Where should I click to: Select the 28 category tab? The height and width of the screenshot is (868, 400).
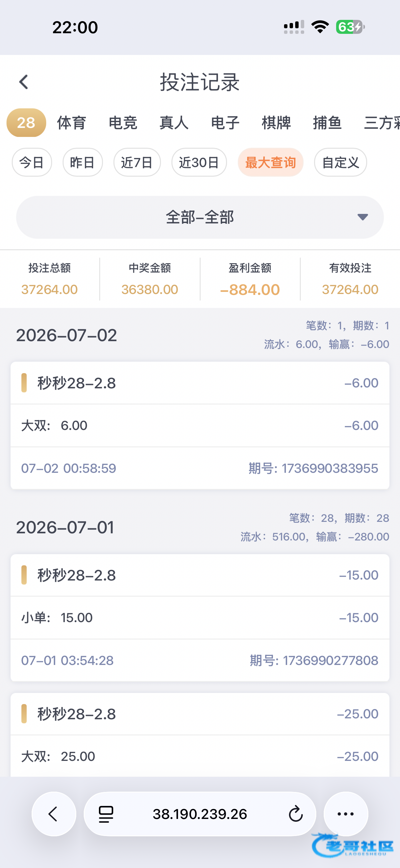click(x=26, y=123)
